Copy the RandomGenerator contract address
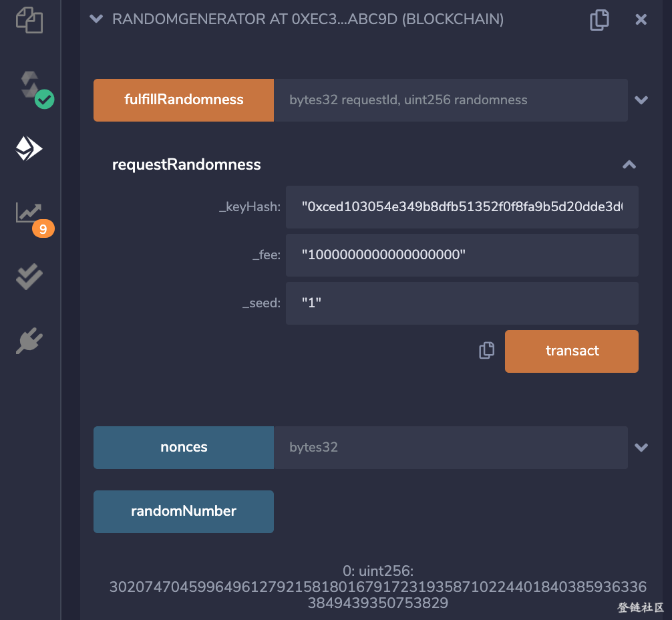Viewport: 672px width, 620px height. [599, 20]
